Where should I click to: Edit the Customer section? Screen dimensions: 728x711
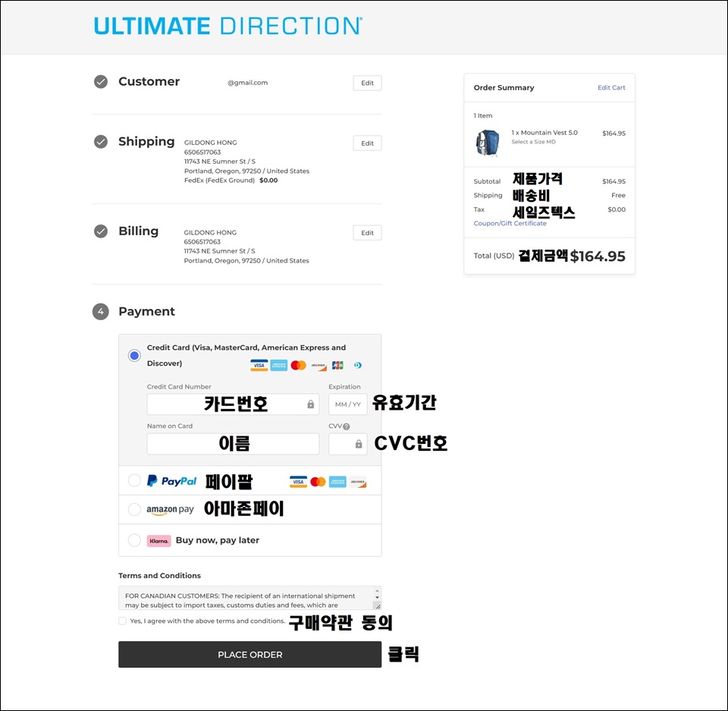(x=367, y=83)
